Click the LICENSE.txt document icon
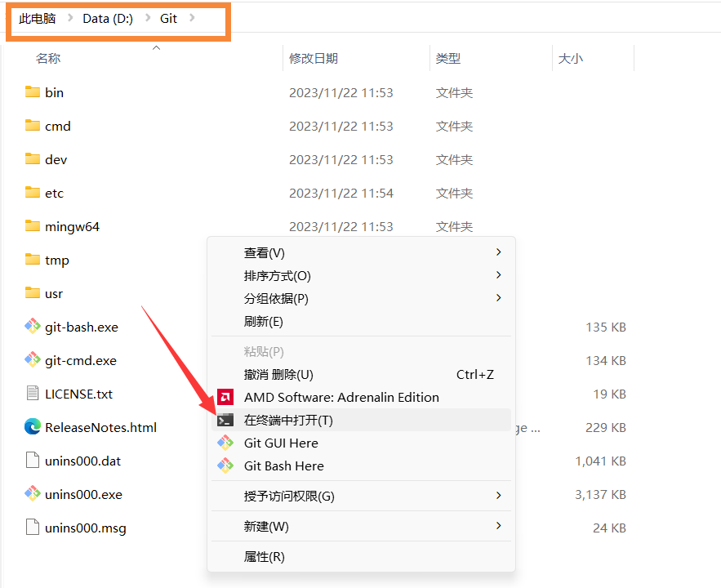 32,394
